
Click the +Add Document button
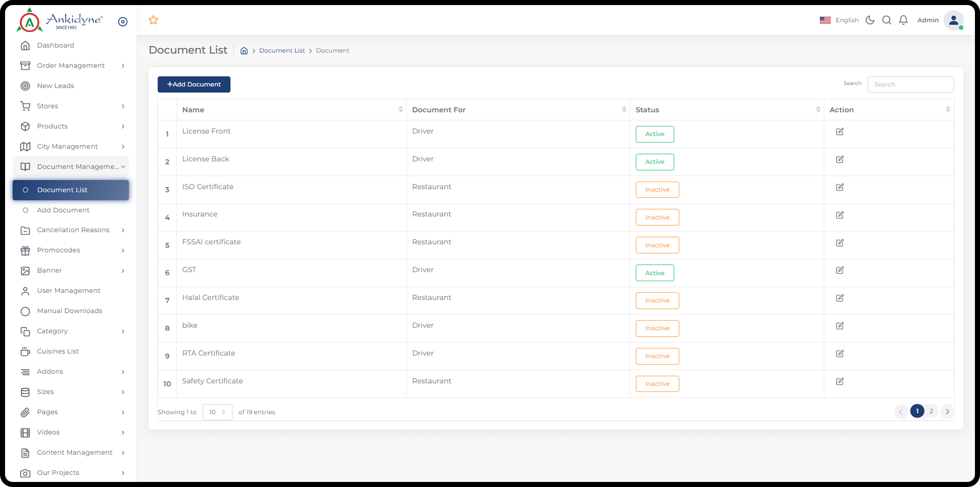point(194,84)
